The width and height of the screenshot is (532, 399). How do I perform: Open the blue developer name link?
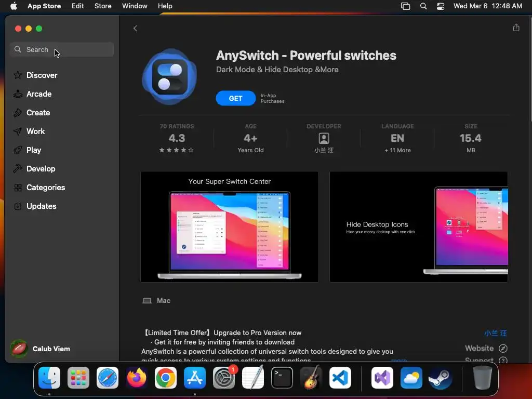pyautogui.click(x=495, y=333)
